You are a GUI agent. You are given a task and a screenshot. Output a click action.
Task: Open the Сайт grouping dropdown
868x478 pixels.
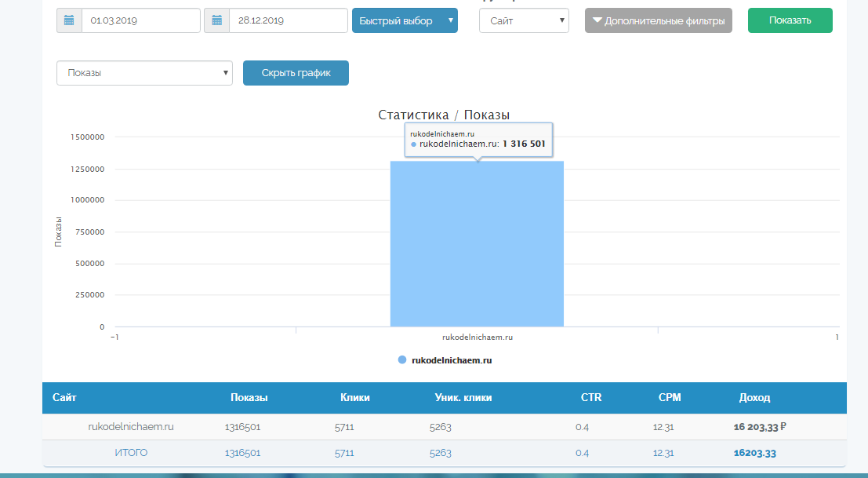coord(524,20)
